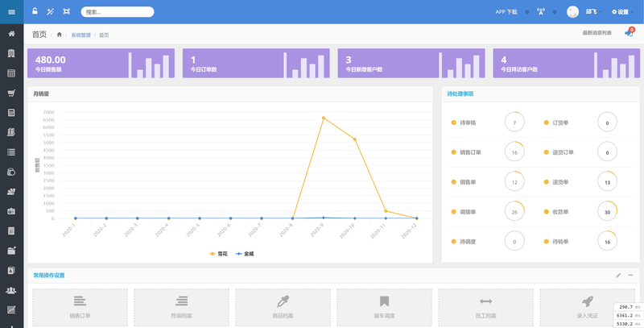The width and height of the screenshot is (644, 328).
Task: Open the 今日拜访客户数 card
Action: 567,64
